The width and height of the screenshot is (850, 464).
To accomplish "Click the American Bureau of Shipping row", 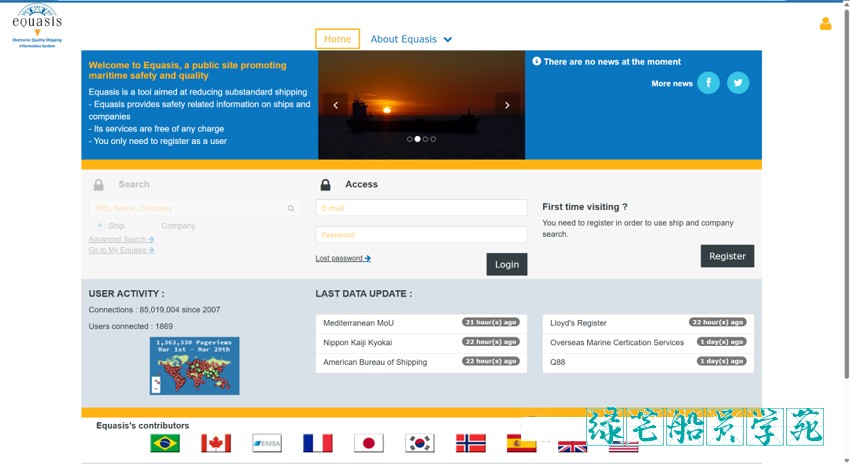I will 421,362.
